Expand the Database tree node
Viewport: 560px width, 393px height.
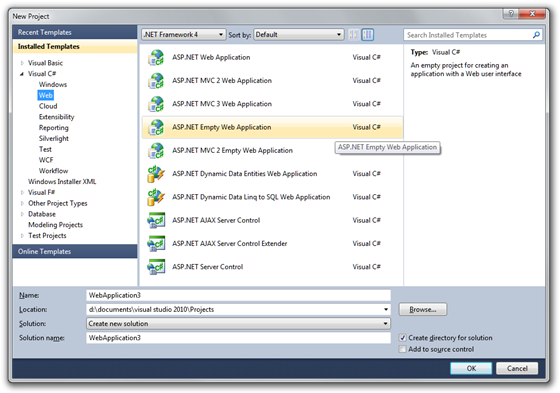coord(22,214)
